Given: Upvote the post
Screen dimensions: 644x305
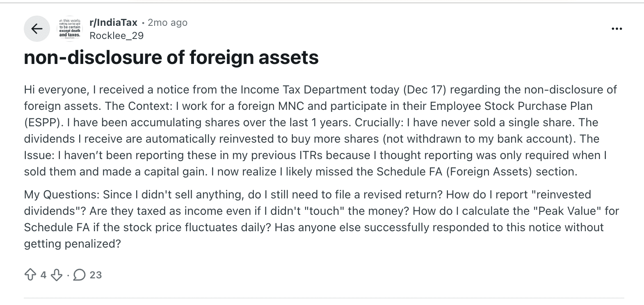Looking at the screenshot, I should pyautogui.click(x=30, y=275).
